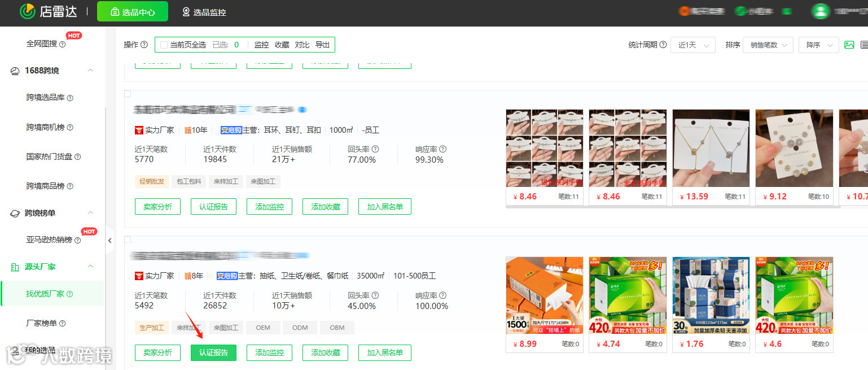Collapse the 源头厂家 sidebar section

click(90, 267)
